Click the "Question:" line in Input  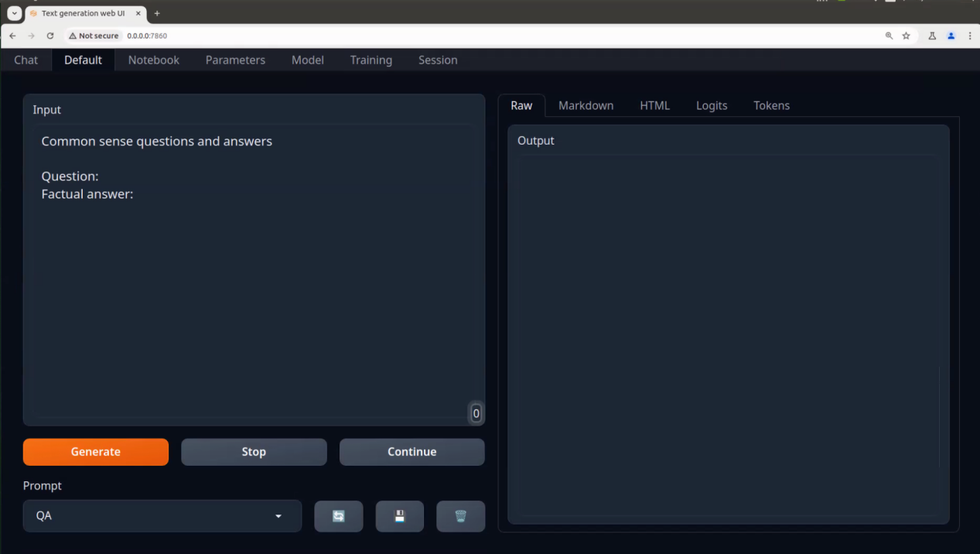point(70,176)
